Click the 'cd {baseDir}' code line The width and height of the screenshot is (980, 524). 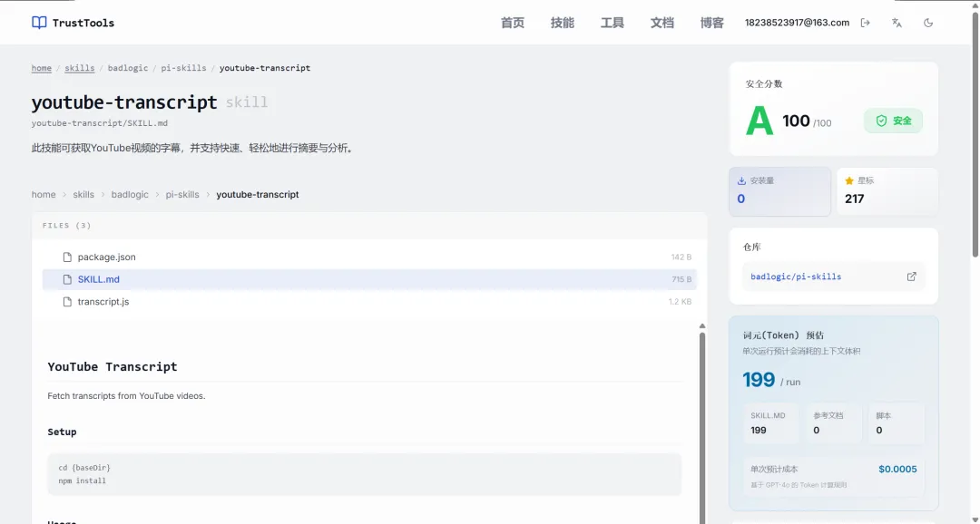pyautogui.click(x=84, y=467)
